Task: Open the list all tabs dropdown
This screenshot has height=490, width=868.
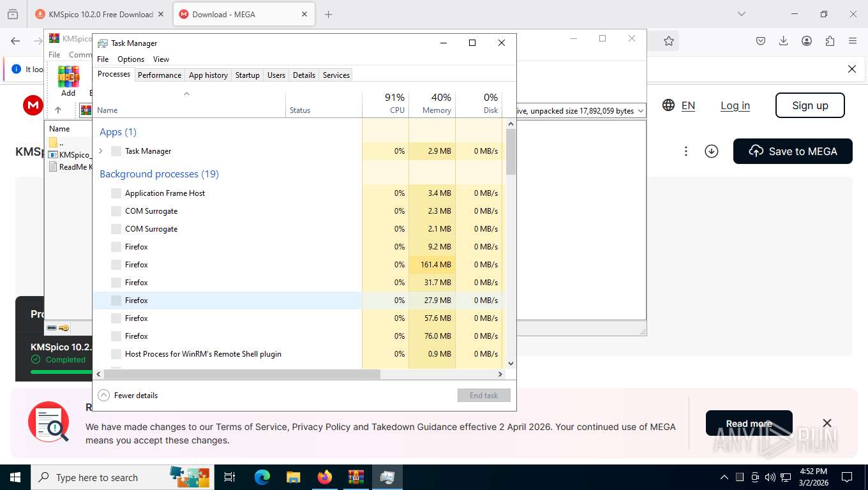Action: [742, 14]
